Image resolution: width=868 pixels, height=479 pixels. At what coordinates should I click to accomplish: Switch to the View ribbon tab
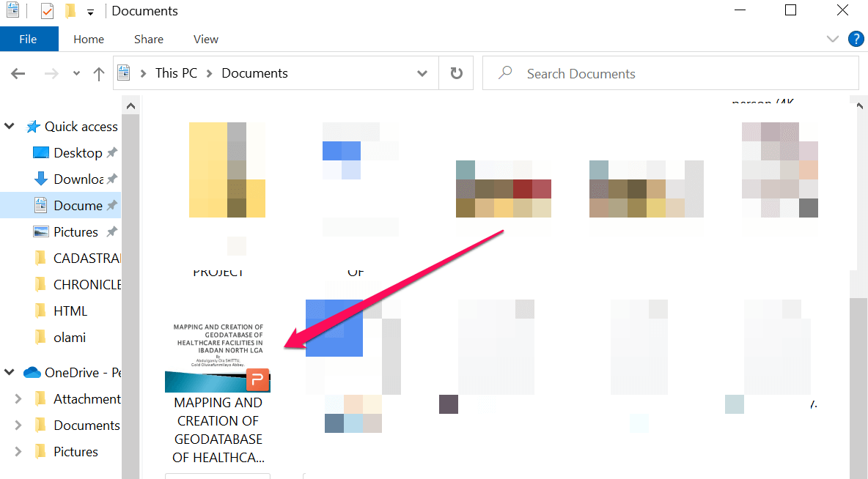click(205, 39)
